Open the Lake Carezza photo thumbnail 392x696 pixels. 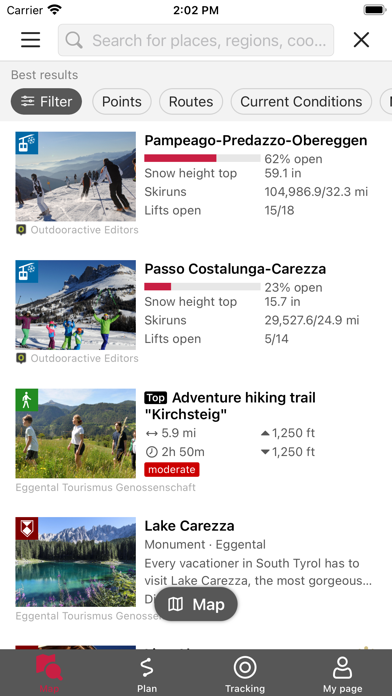pyautogui.click(x=75, y=562)
